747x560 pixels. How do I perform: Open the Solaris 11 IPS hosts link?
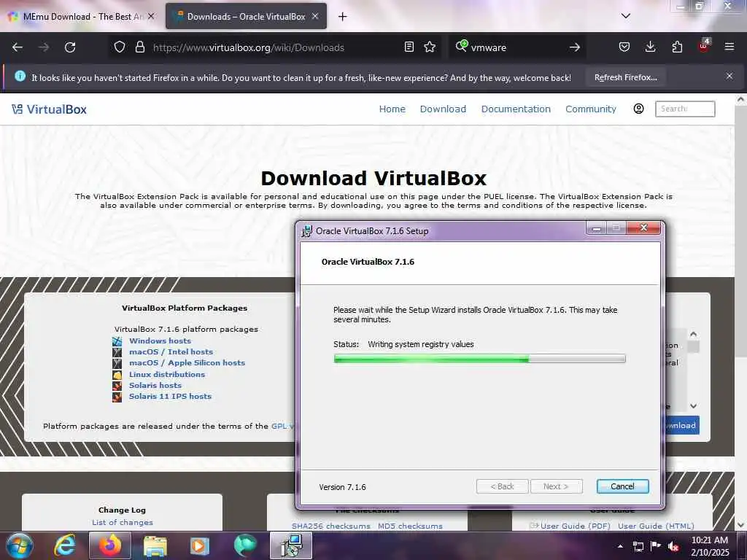pyautogui.click(x=170, y=396)
